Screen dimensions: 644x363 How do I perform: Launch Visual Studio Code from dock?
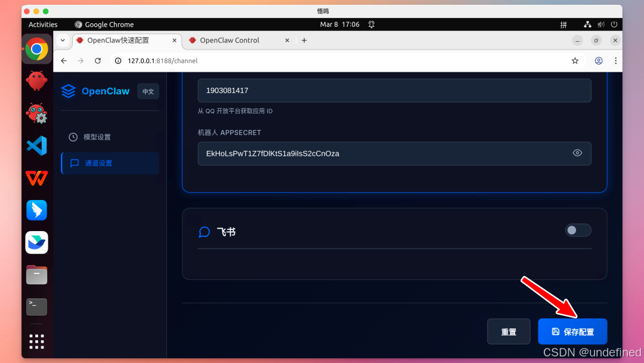[36, 146]
